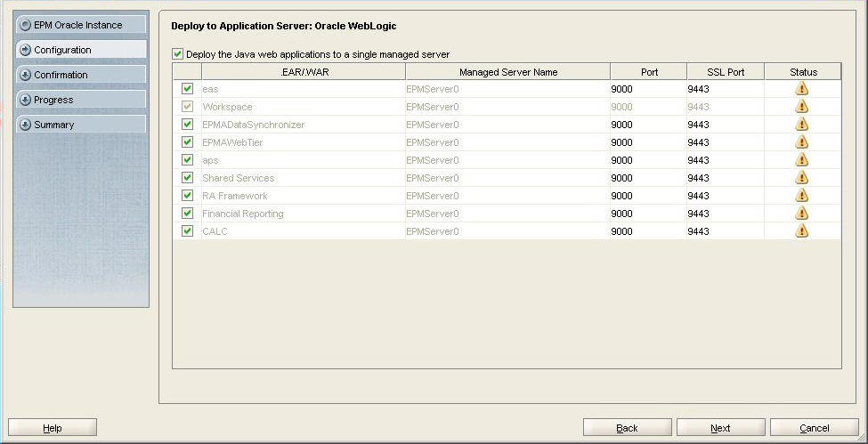Image resolution: width=868 pixels, height=444 pixels.
Task: Click Next to continue
Action: [x=721, y=428]
